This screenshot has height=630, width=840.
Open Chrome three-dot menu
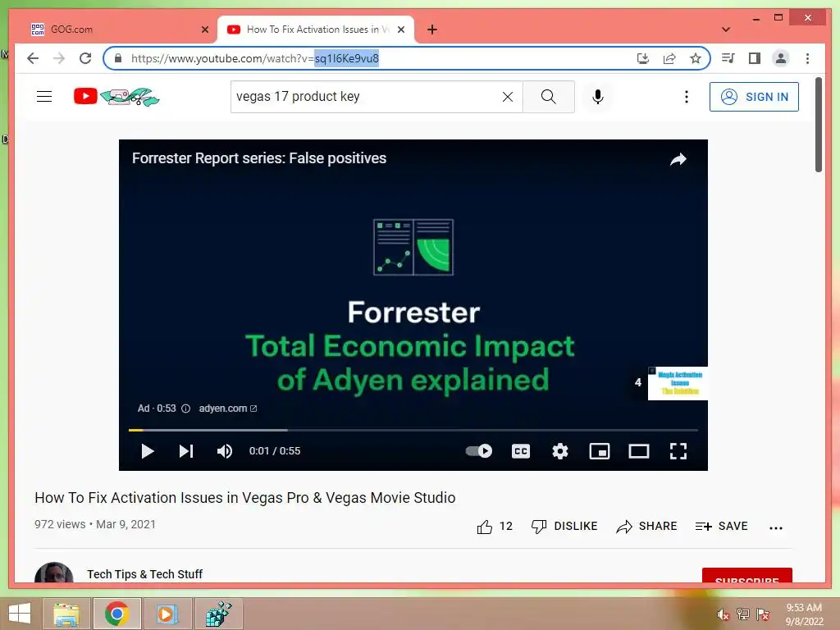coord(807,58)
